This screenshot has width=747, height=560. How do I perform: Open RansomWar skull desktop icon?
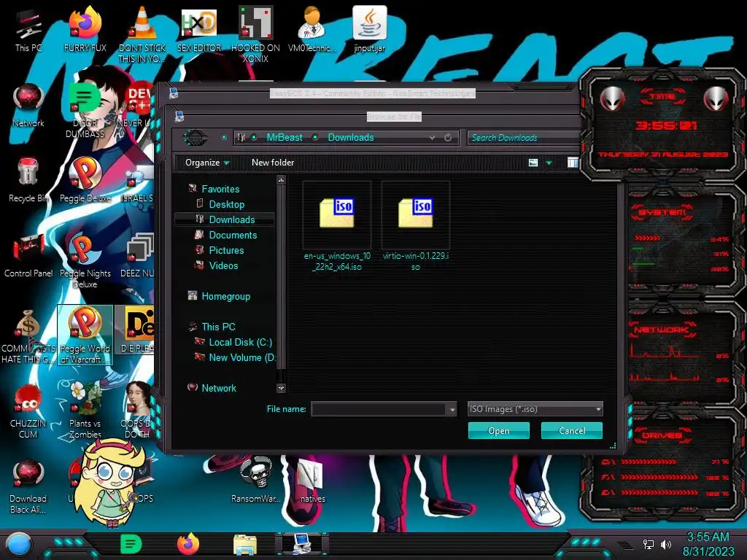pyautogui.click(x=255, y=480)
